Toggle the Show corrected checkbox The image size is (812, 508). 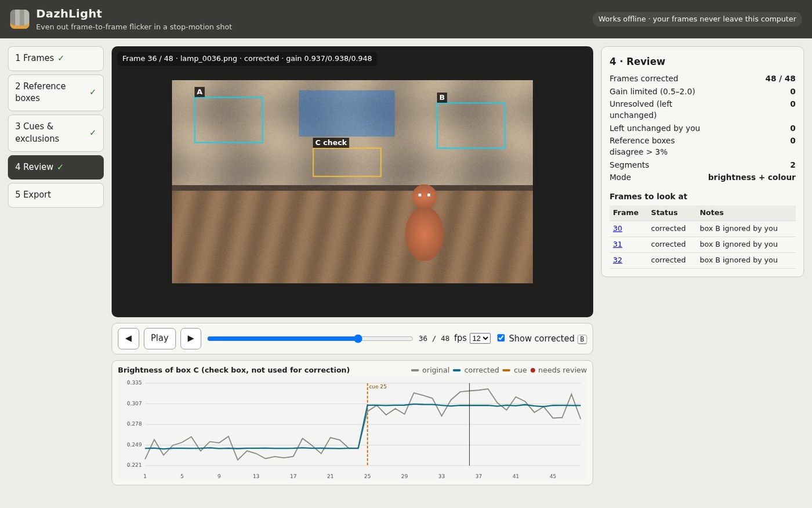coord(501,338)
